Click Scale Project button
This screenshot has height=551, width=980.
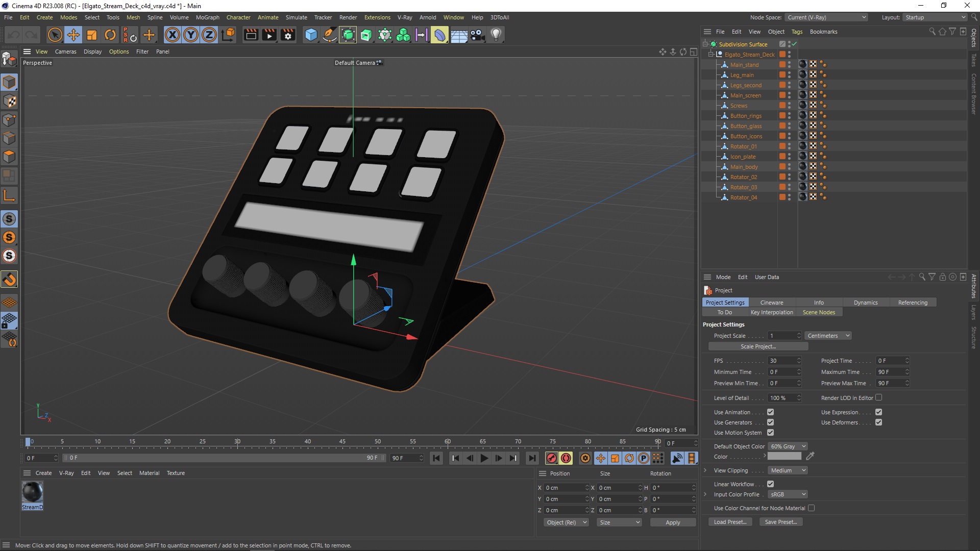click(x=758, y=346)
